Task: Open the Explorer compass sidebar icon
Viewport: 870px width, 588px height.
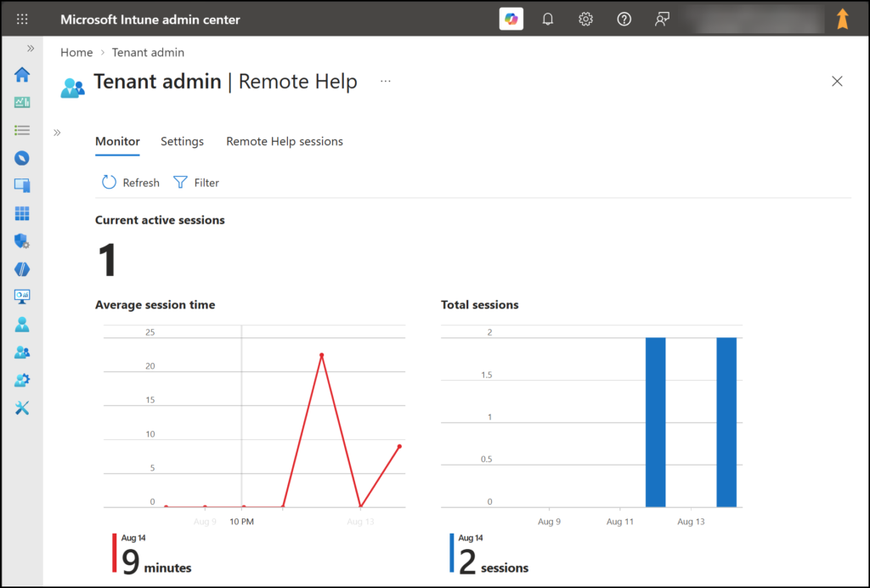Action: click(x=22, y=158)
